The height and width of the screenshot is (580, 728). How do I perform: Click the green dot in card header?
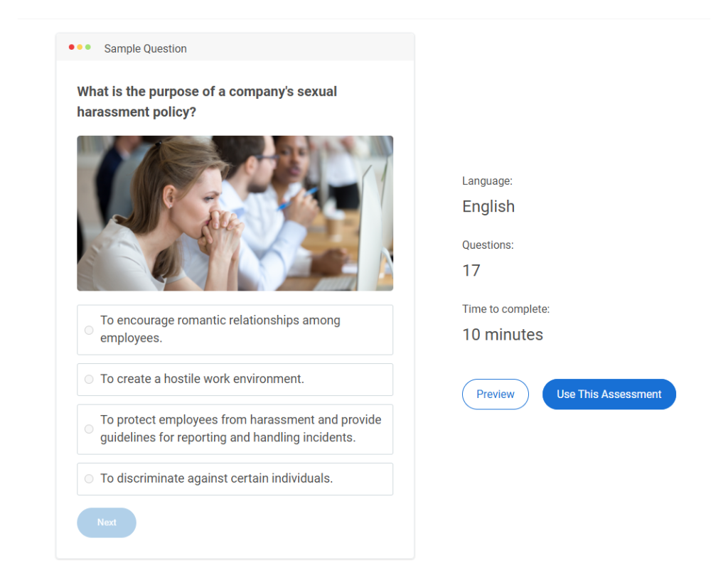88,48
